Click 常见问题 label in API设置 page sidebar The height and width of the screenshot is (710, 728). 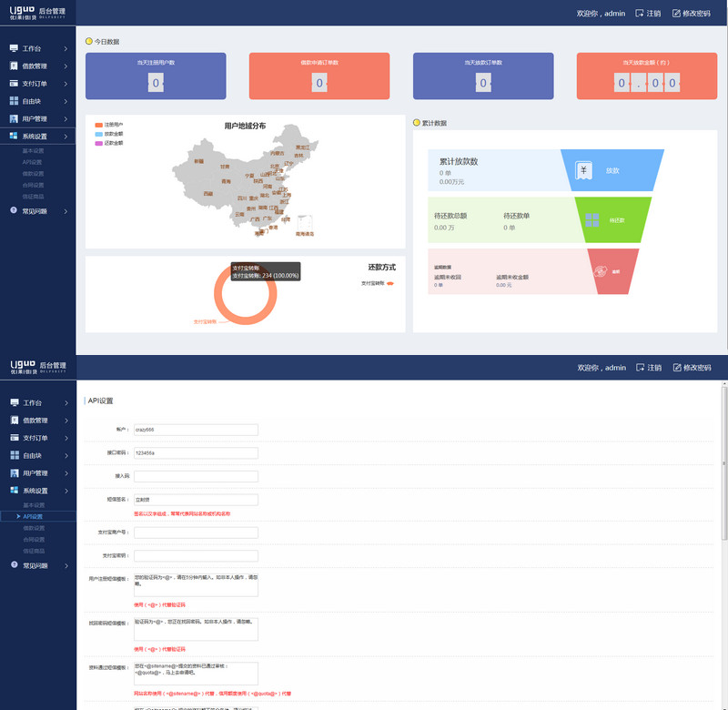[35, 565]
